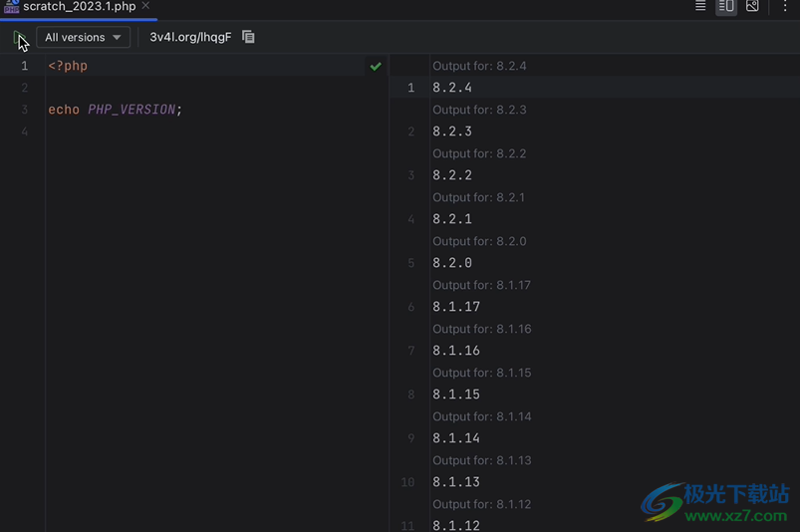Click the 'Output for: 8.1.13' label
This screenshot has height=532, width=800.
[481, 460]
